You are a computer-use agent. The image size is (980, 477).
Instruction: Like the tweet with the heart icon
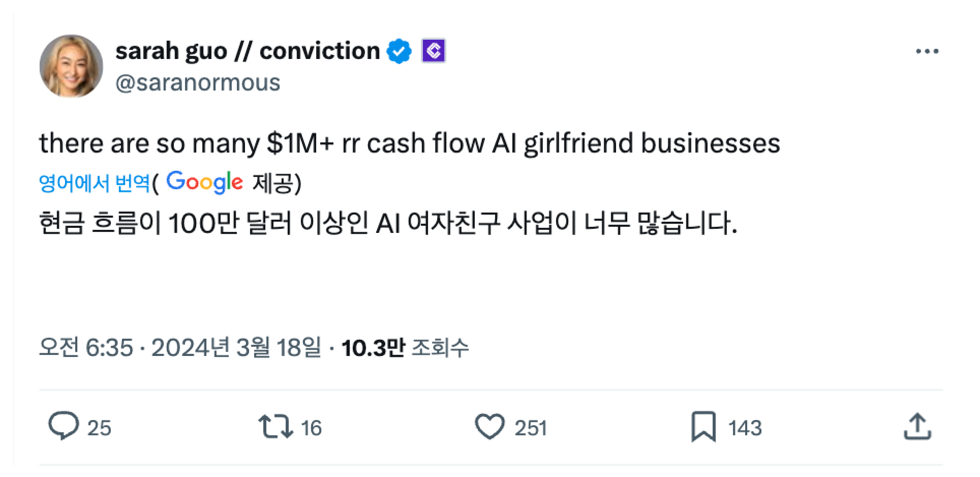[x=490, y=426]
